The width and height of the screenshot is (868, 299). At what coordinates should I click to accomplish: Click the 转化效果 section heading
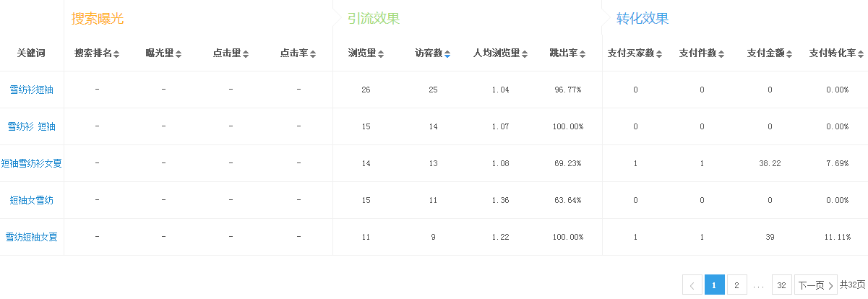click(643, 19)
